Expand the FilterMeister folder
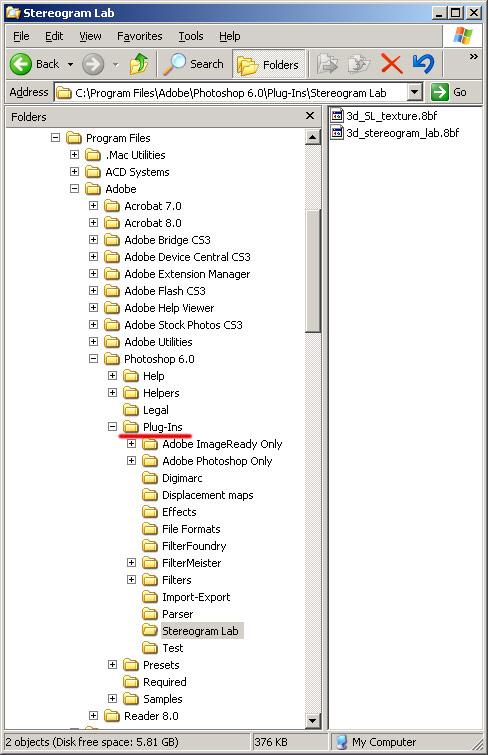The image size is (488, 755). coord(131,562)
